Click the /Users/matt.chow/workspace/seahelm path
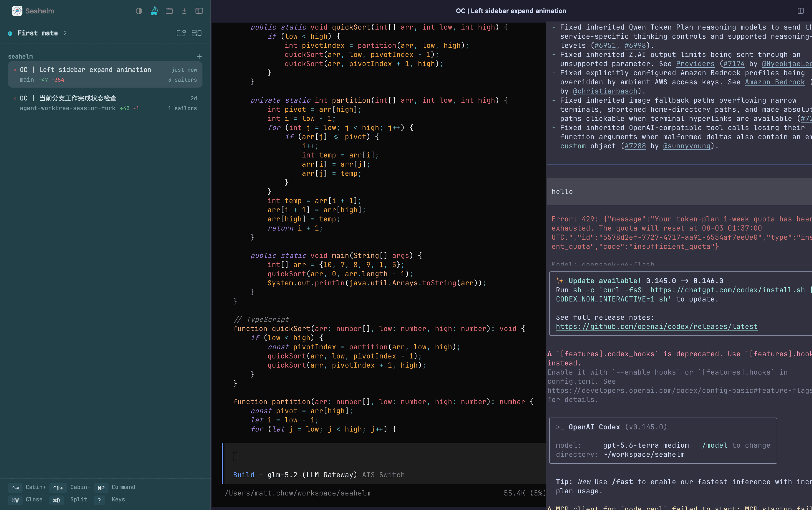Viewport: 812px width, 510px height. tap(298, 493)
